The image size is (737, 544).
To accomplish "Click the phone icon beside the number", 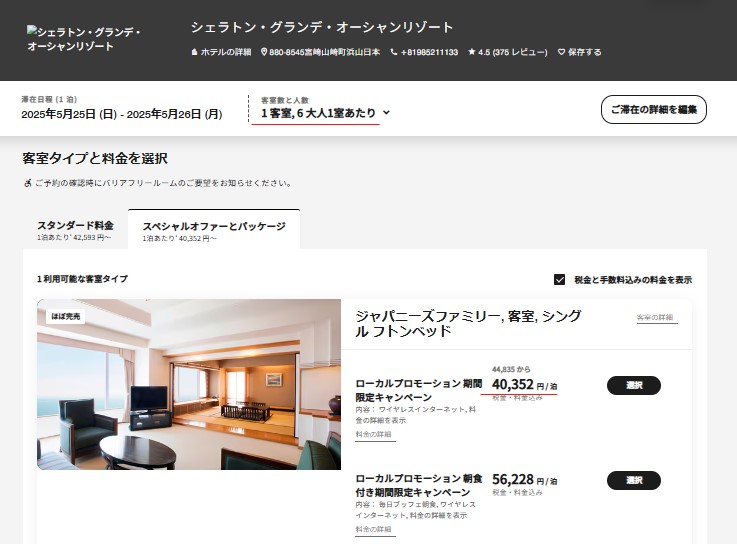I will (394, 52).
